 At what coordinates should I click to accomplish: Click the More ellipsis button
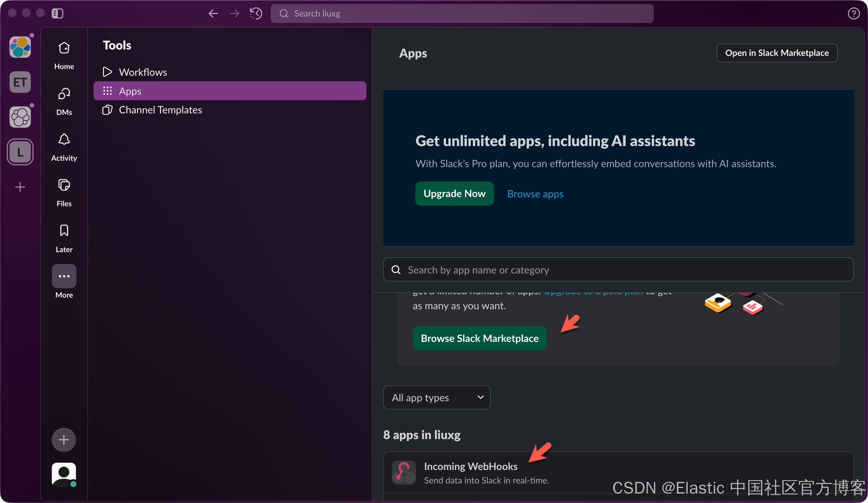tap(64, 276)
